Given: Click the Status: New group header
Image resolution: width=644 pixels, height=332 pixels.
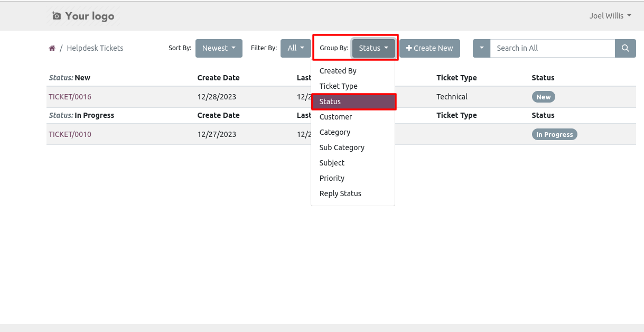Looking at the screenshot, I should (69, 78).
